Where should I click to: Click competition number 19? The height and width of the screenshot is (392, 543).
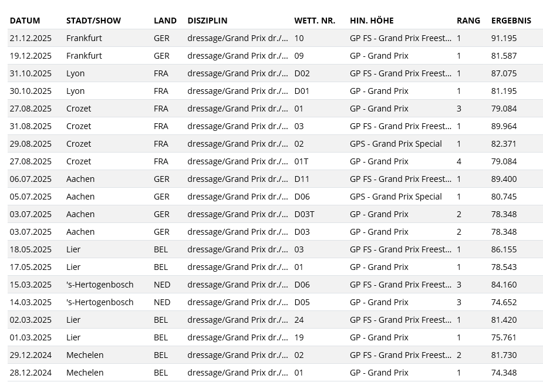point(299,337)
